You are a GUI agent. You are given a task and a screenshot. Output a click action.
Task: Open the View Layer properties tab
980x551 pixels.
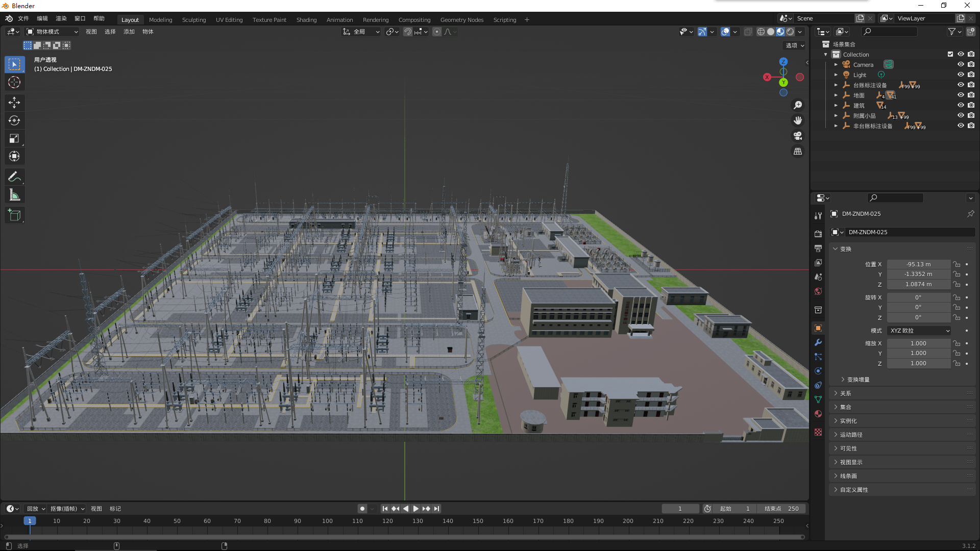click(x=818, y=262)
